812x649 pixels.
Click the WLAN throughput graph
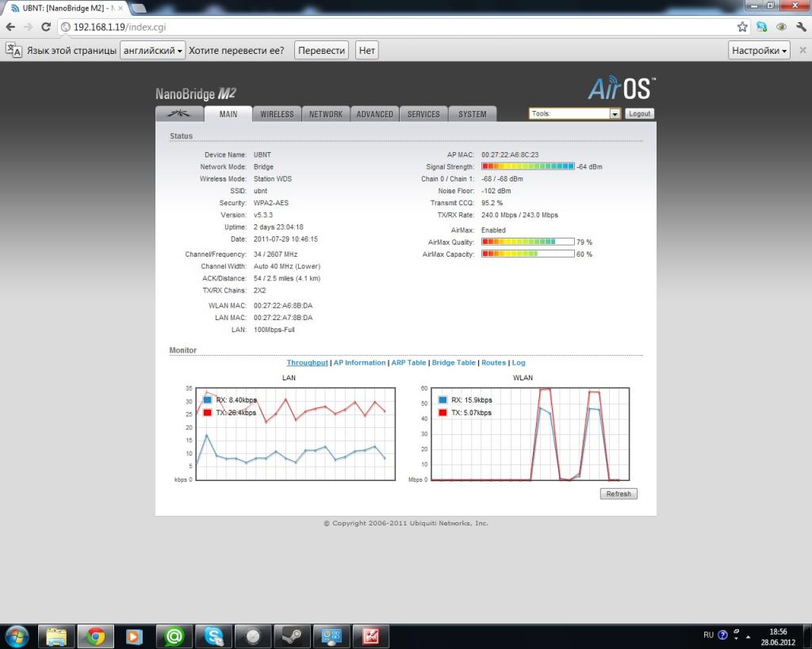(x=530, y=433)
